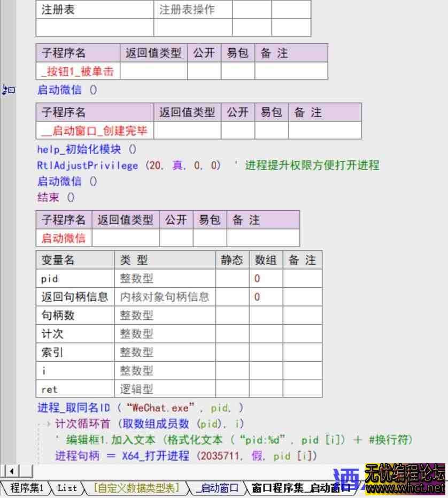Viewport: 448px width, 498px height.
Task: Click the 进程句柄 = X64_打开进程 line
Action: 186,456
